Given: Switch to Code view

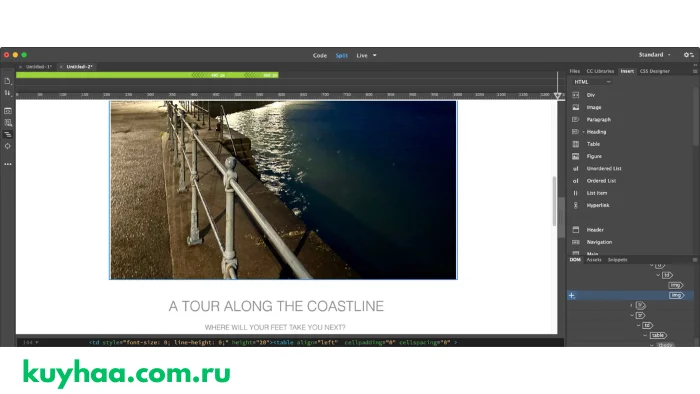Looking at the screenshot, I should (x=320, y=55).
